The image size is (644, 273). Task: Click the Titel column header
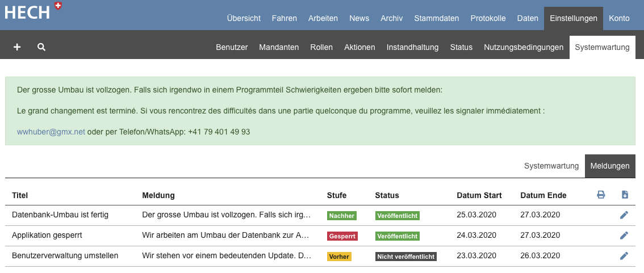tap(20, 195)
